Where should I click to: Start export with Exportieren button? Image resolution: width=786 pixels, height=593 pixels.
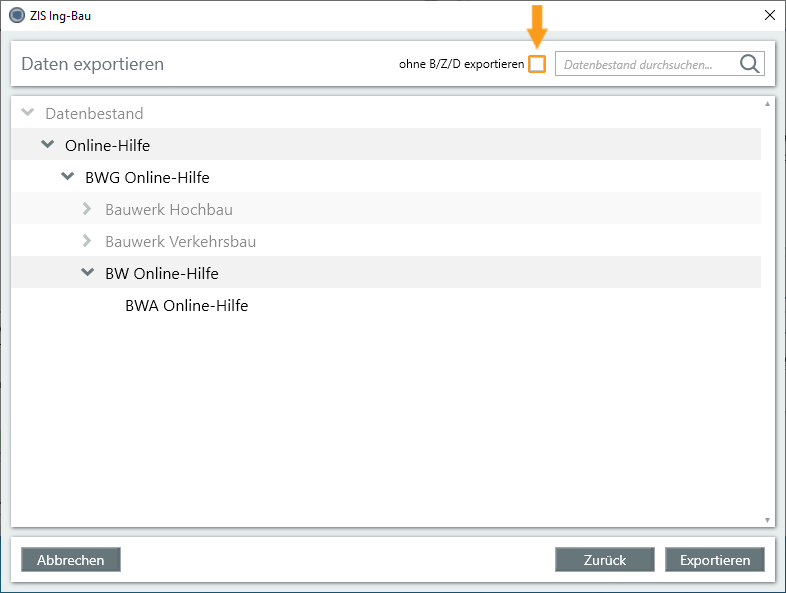point(714,560)
